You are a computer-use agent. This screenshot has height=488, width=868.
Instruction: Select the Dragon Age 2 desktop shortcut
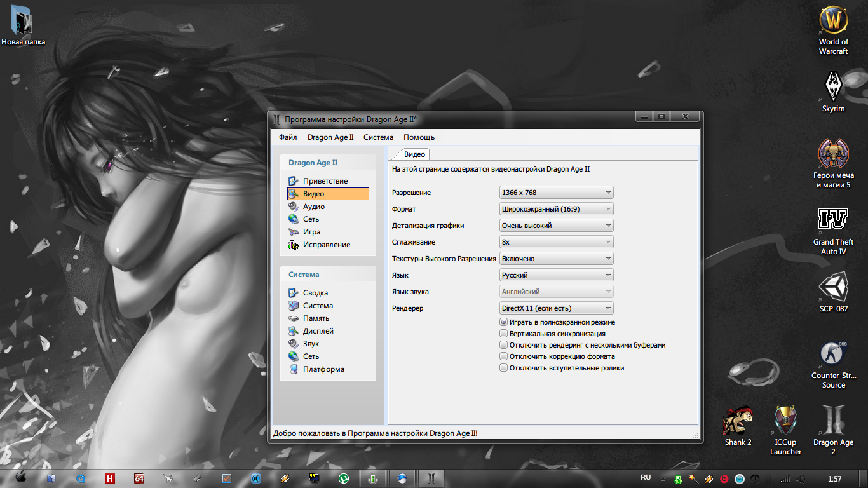[x=833, y=430]
